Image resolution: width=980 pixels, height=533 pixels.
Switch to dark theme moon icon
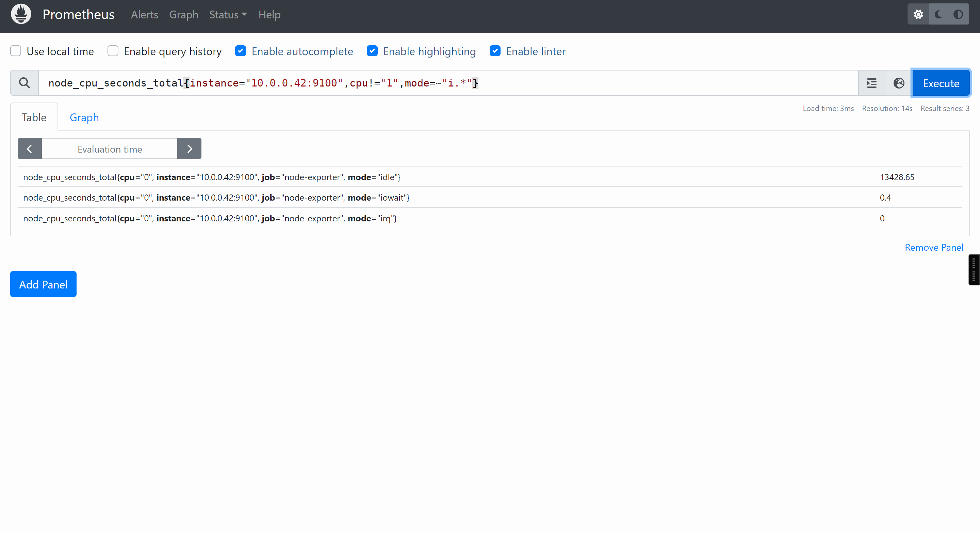[x=938, y=14]
